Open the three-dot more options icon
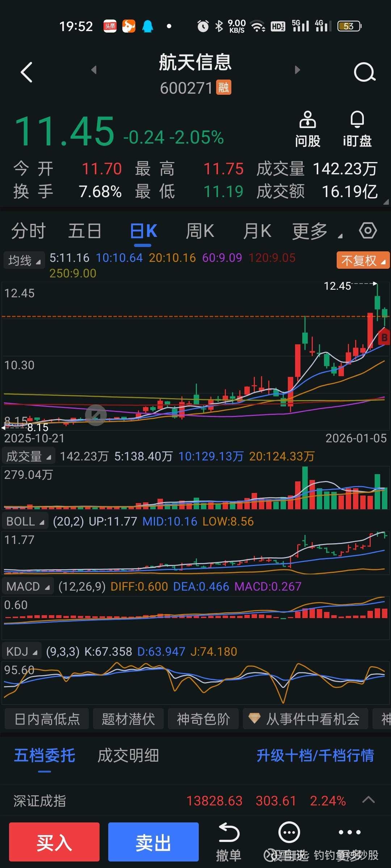Viewport: 391px width, 868px height. click(349, 832)
